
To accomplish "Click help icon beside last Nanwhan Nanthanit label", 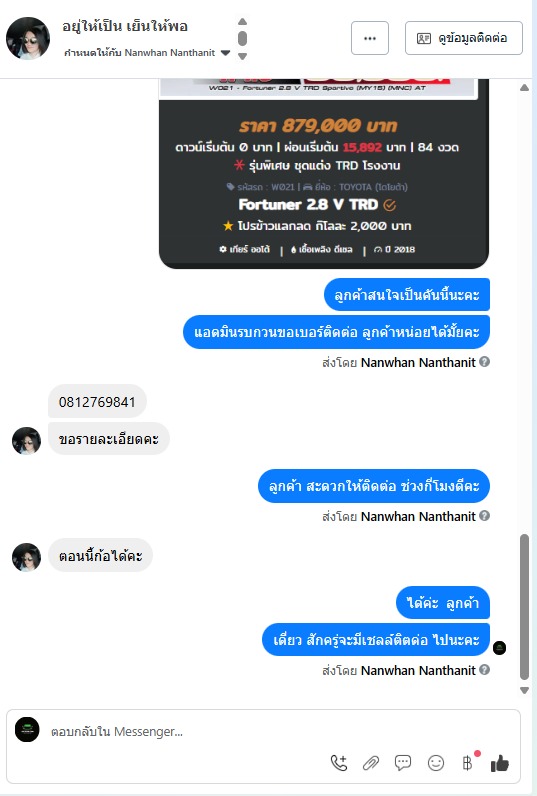I will click(x=485, y=670).
